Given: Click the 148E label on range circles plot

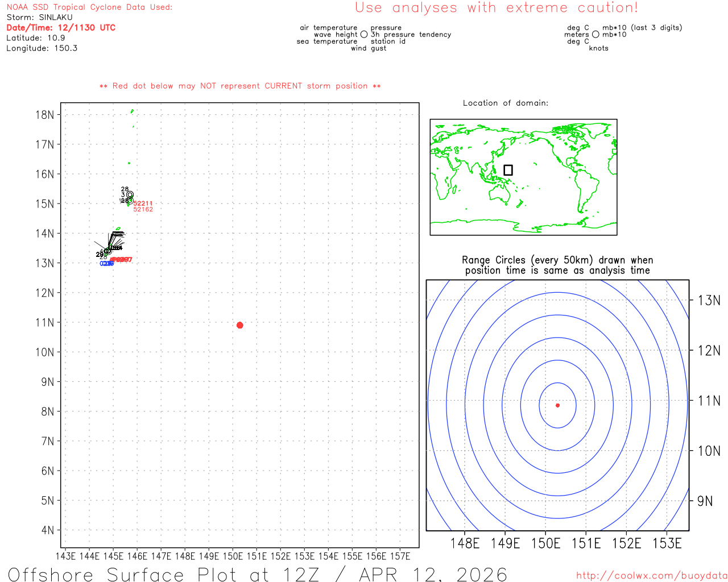Looking at the screenshot, I should click(465, 544).
